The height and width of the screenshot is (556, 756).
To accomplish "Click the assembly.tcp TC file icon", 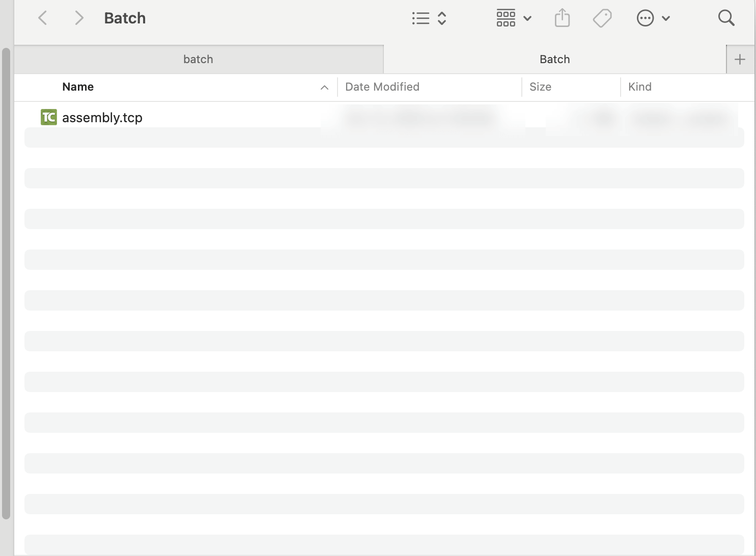I will point(49,117).
